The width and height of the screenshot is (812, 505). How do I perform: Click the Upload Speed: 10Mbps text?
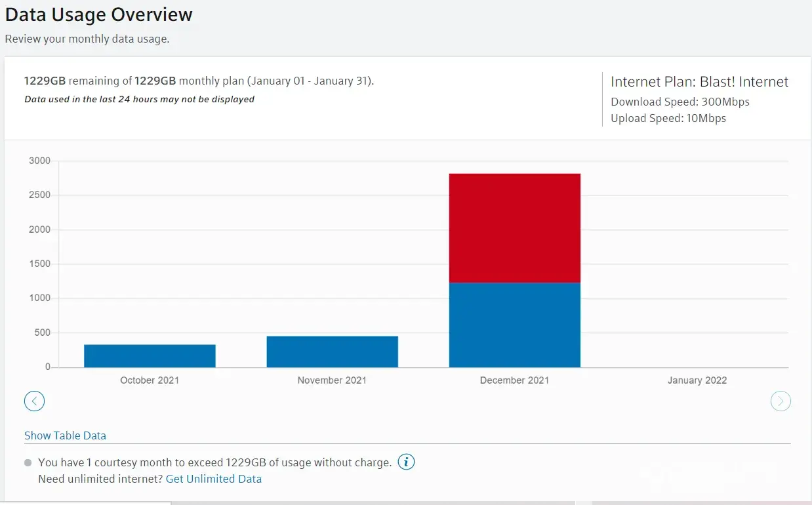[x=668, y=118]
